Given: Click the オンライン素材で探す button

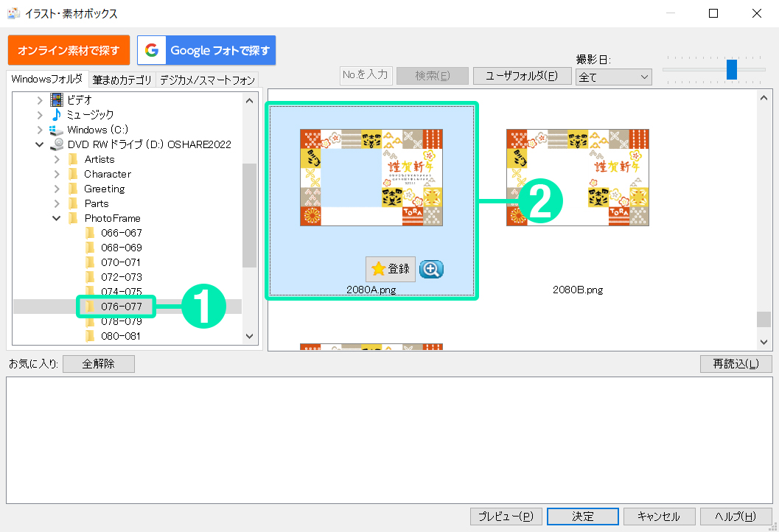Looking at the screenshot, I should pyautogui.click(x=69, y=51).
